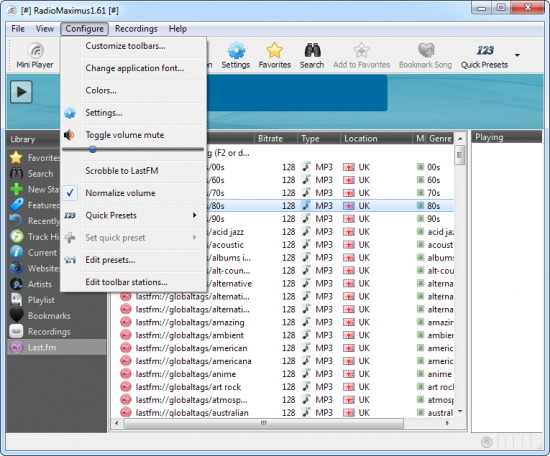The image size is (550, 456).
Task: Click the lastfm icon beside globaltags/atmosp...
Action: pos(126,400)
